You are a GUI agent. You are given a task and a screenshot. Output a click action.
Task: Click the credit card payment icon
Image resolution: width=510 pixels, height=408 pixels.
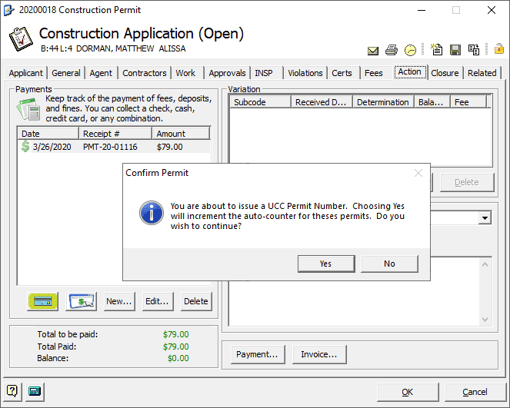pyautogui.click(x=43, y=302)
